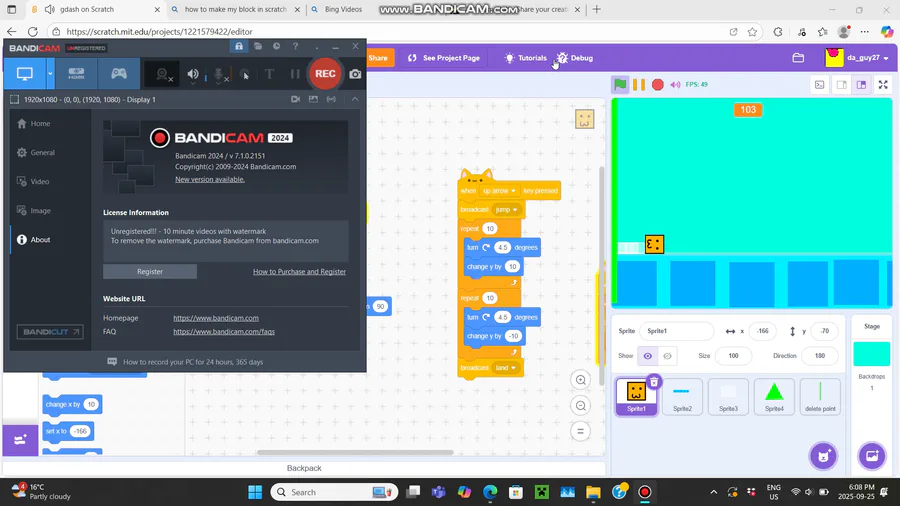Toggle Bandicam speaker sound icon

[x=193, y=74]
